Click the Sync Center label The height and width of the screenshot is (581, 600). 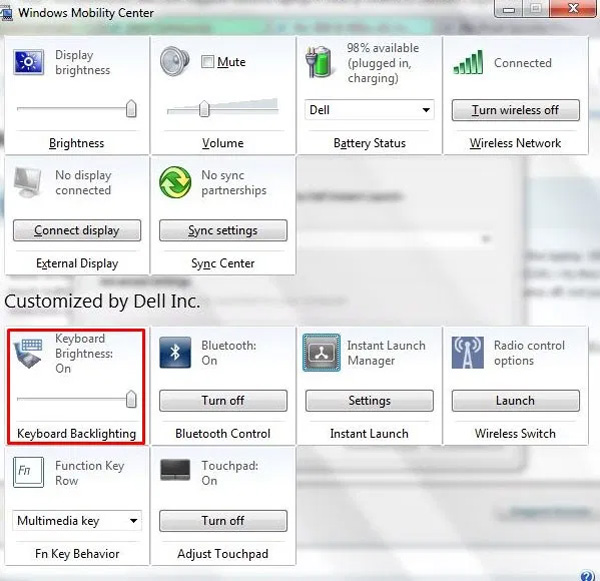pos(223,263)
